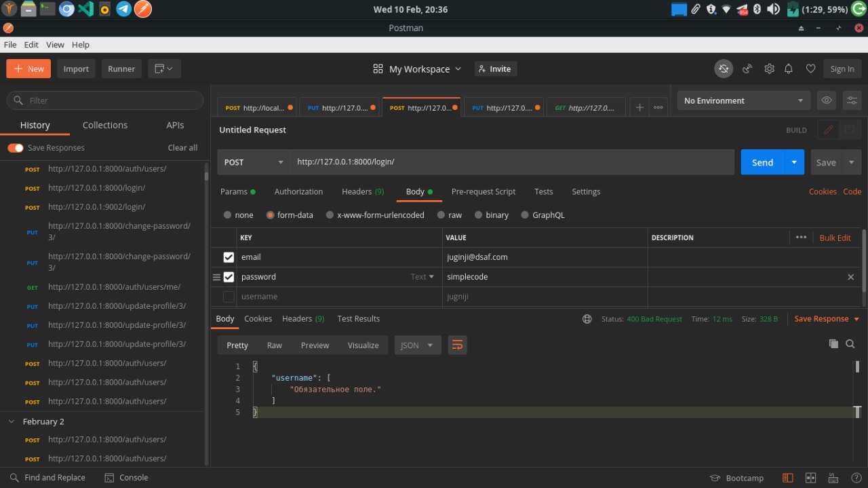Open environment quick look eye icon

pos(827,100)
